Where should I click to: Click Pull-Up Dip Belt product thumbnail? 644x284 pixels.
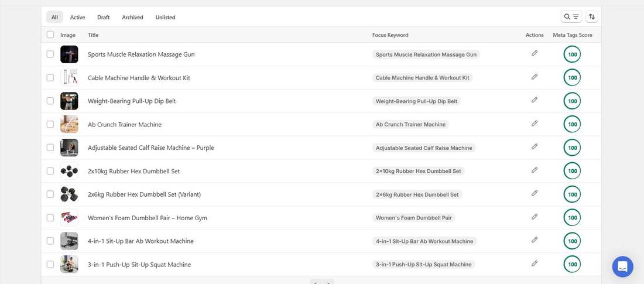69,101
